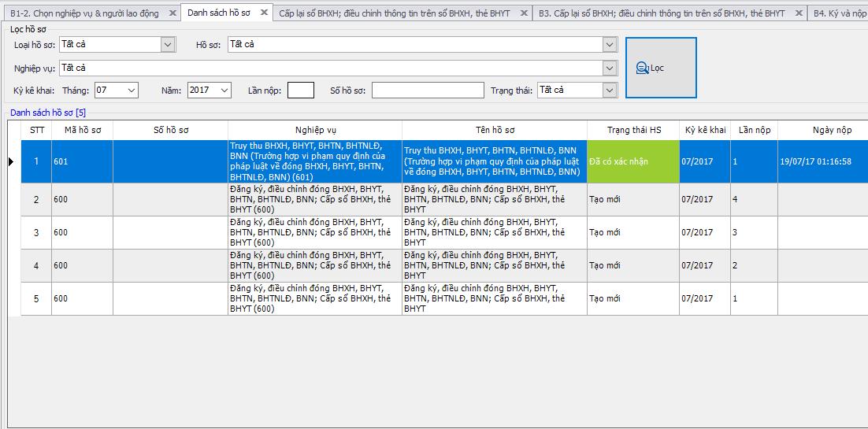Click the STT column header
Screen dimensions: 868x429
[36, 130]
